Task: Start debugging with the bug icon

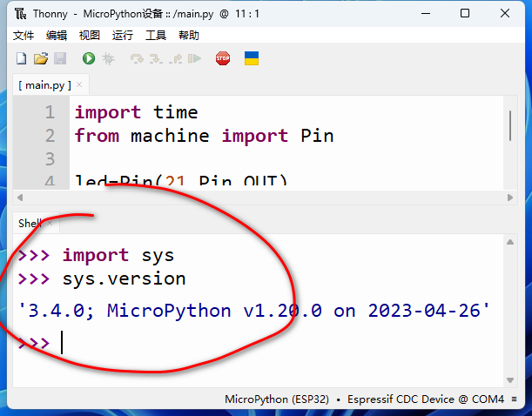Action: (x=108, y=58)
